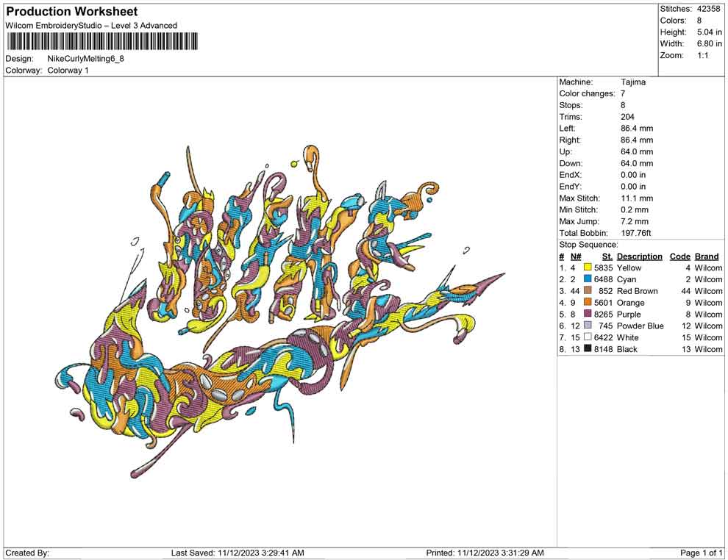The image size is (728, 560).
Task: Click the 'Production Worksheet' title
Action: pyautogui.click(x=72, y=12)
